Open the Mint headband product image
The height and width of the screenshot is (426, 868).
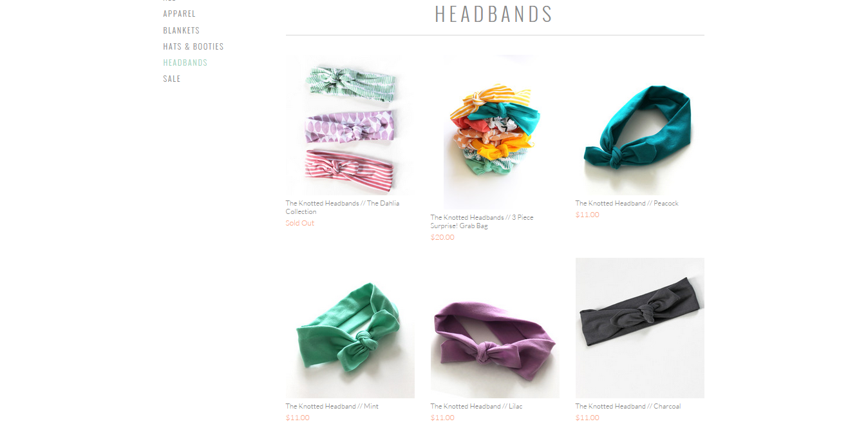pyautogui.click(x=350, y=328)
